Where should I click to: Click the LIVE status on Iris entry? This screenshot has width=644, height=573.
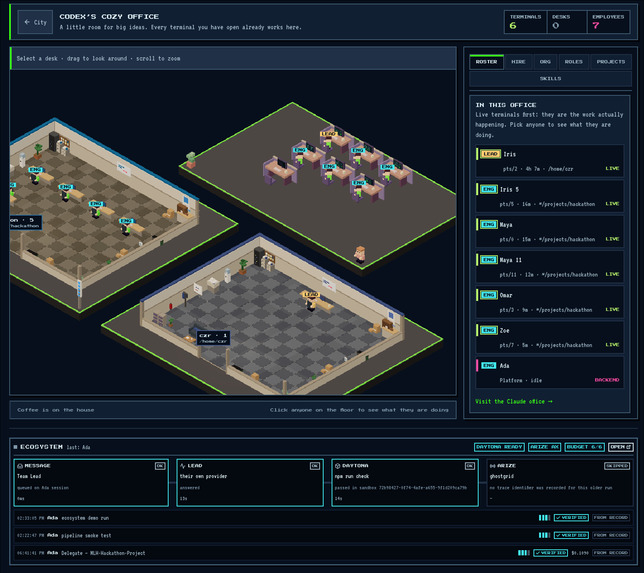[x=612, y=168]
